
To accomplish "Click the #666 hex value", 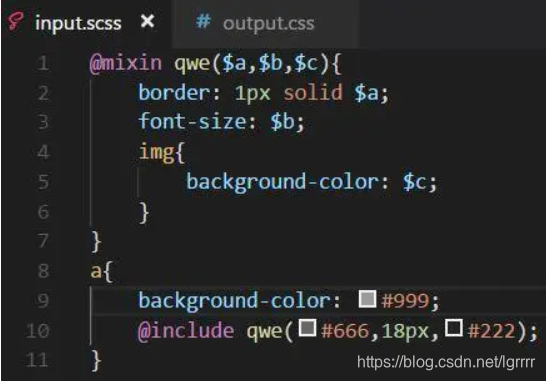I will (345, 331).
